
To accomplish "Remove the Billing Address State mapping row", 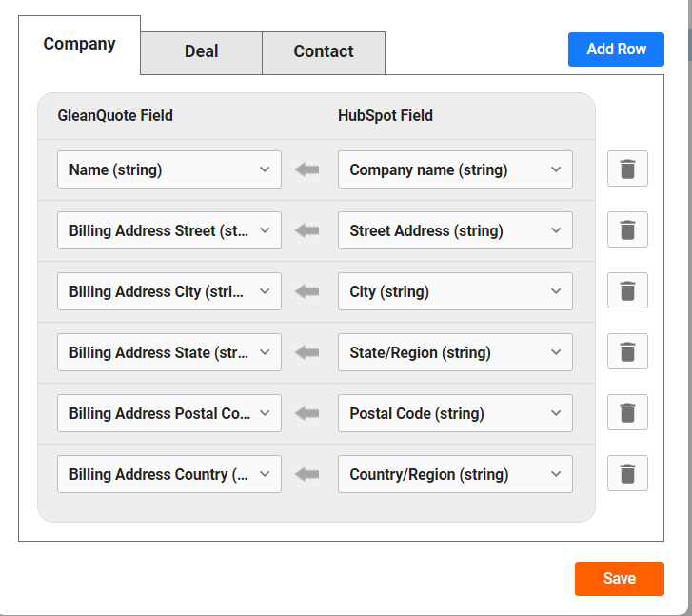I will coord(627,351).
